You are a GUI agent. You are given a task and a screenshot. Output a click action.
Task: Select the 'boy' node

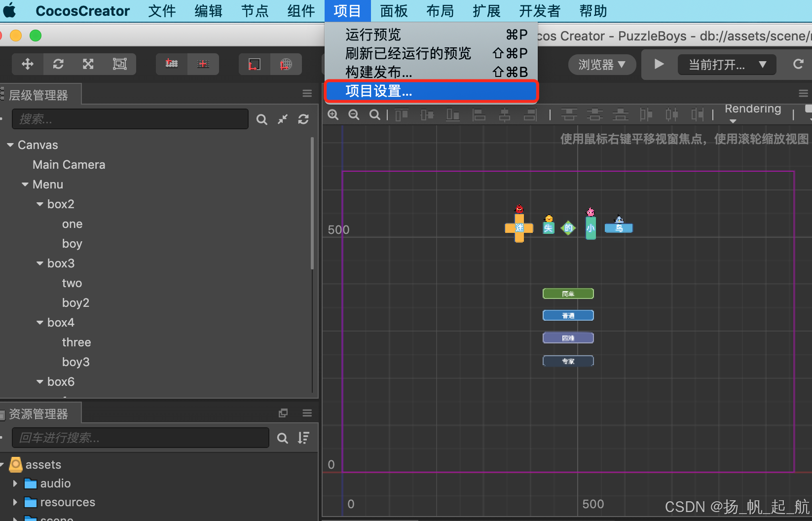[x=72, y=244]
